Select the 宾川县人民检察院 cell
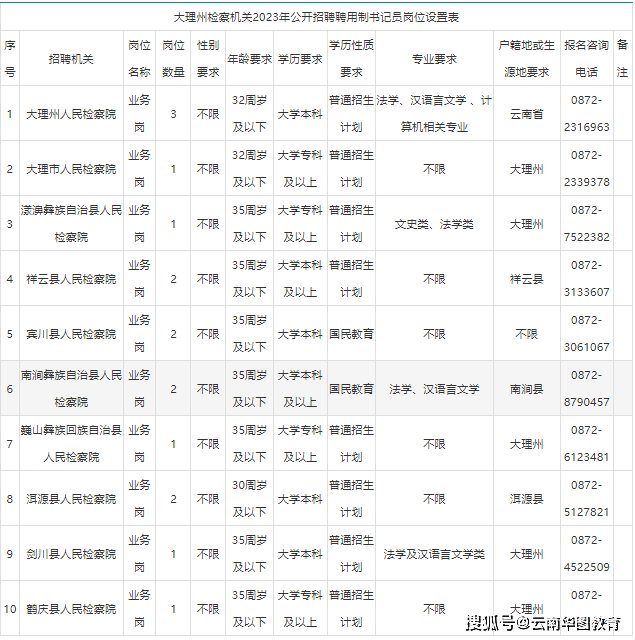 (x=71, y=334)
